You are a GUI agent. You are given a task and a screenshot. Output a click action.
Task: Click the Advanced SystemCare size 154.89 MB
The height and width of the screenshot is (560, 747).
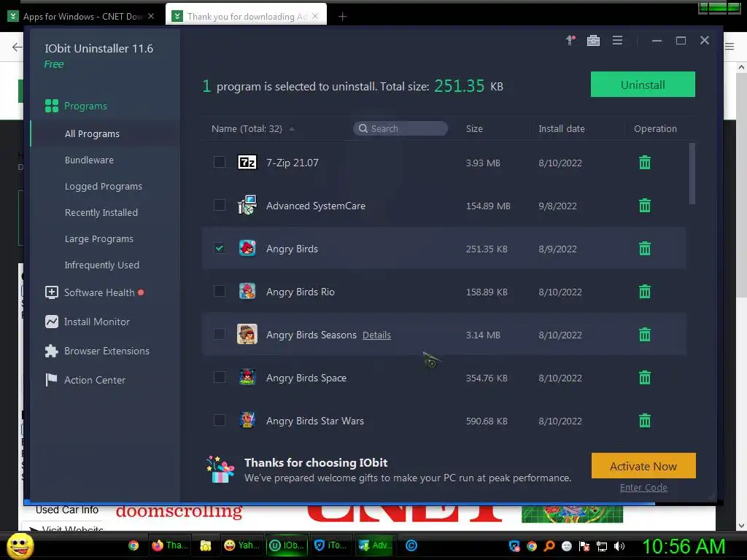point(488,206)
